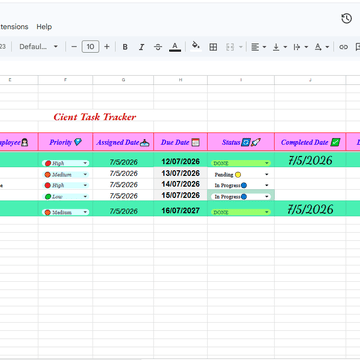Select column G header
The width and height of the screenshot is (360, 360).
(x=123, y=80)
